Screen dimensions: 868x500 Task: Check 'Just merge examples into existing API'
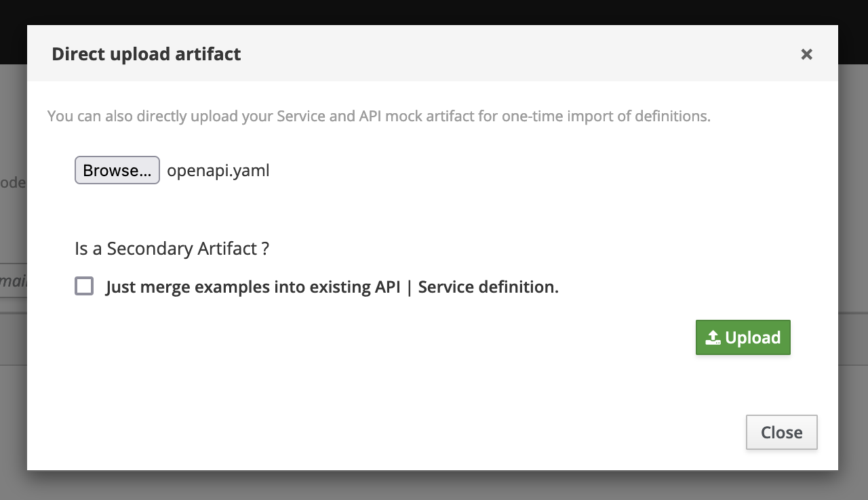point(84,286)
